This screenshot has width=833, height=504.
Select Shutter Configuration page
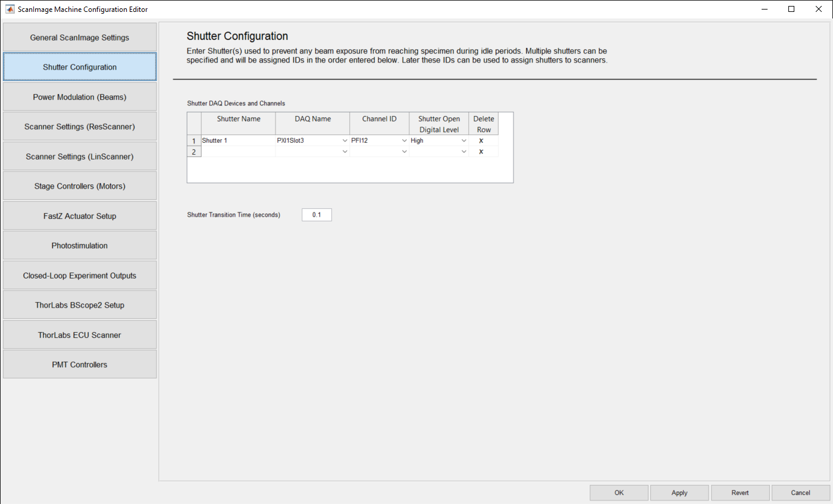click(x=80, y=67)
